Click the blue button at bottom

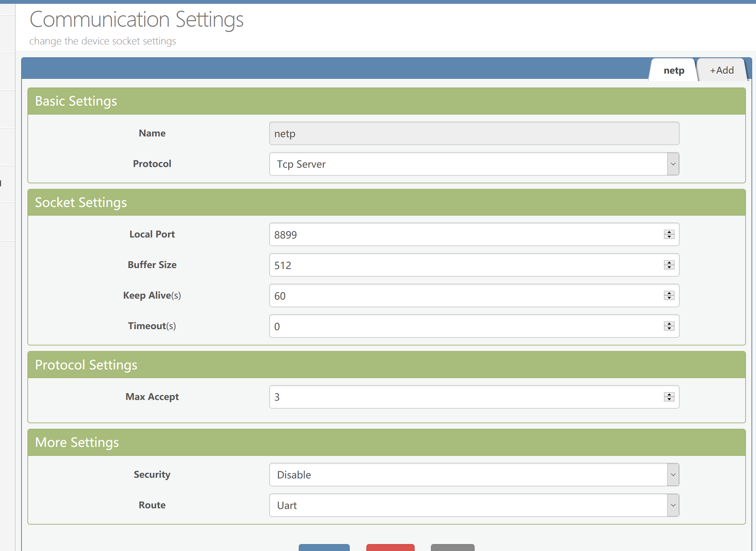click(x=324, y=548)
